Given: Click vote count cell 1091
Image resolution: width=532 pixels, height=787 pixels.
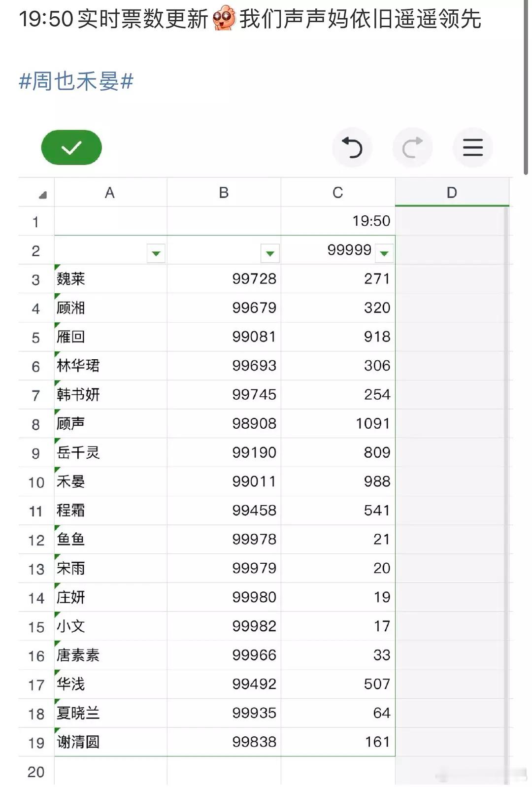Looking at the screenshot, I should (338, 424).
